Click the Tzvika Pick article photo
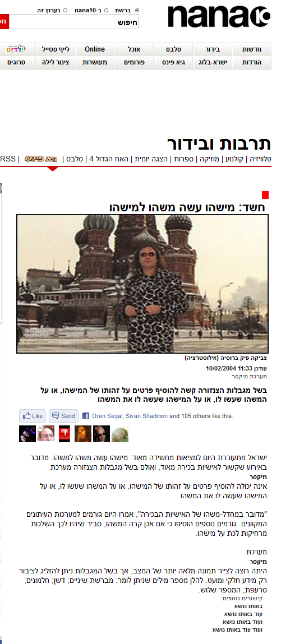This screenshot has width=281, height=644. click(142, 284)
